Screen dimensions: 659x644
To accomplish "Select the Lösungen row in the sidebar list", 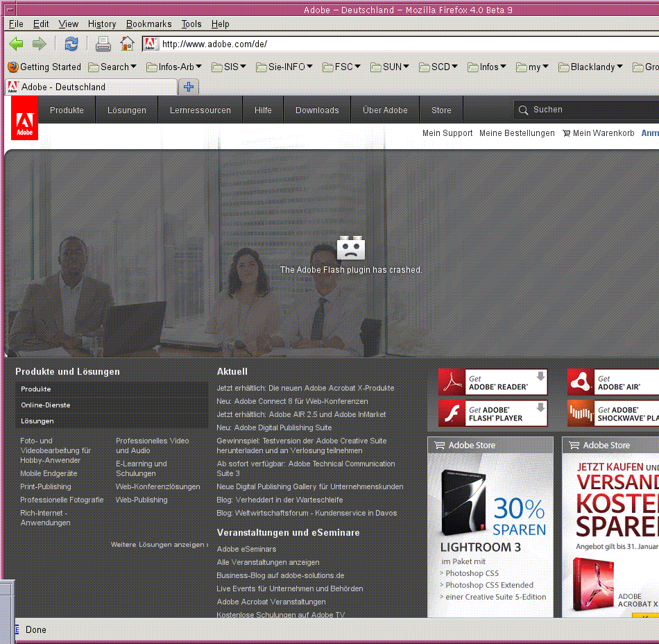I will 112,421.
